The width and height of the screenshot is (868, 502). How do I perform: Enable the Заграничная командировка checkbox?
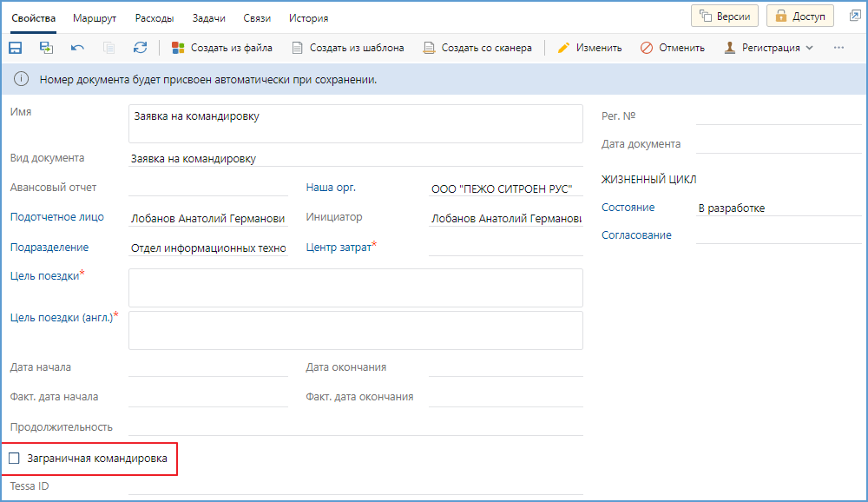tap(15, 459)
